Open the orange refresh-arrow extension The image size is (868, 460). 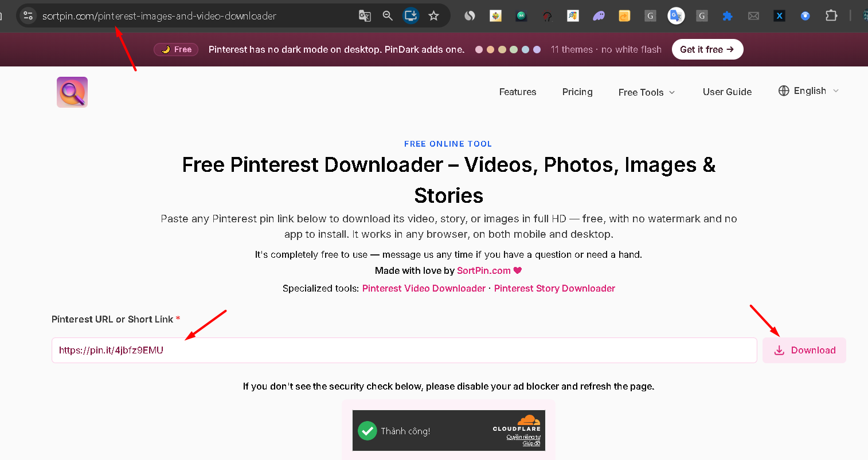(624, 16)
